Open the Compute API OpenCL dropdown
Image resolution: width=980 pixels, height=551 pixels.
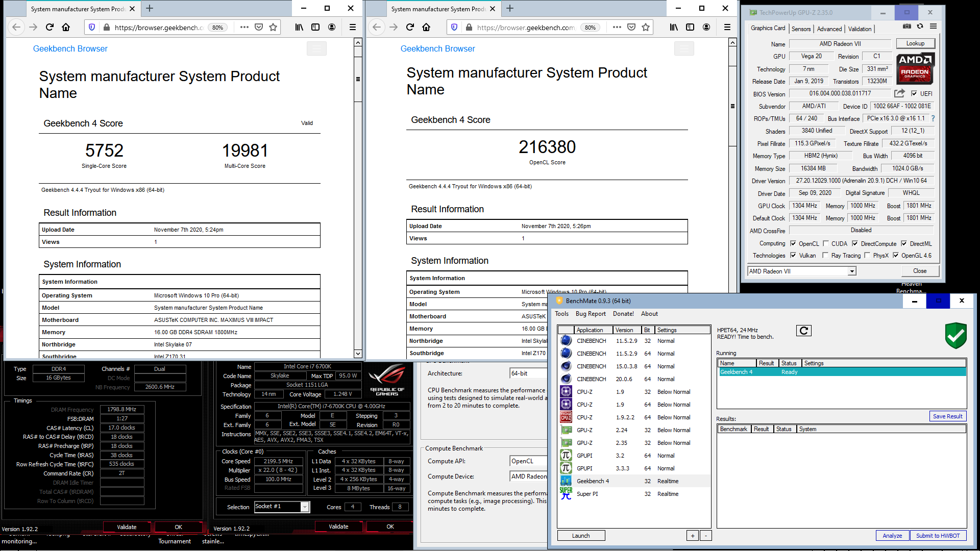pos(528,461)
